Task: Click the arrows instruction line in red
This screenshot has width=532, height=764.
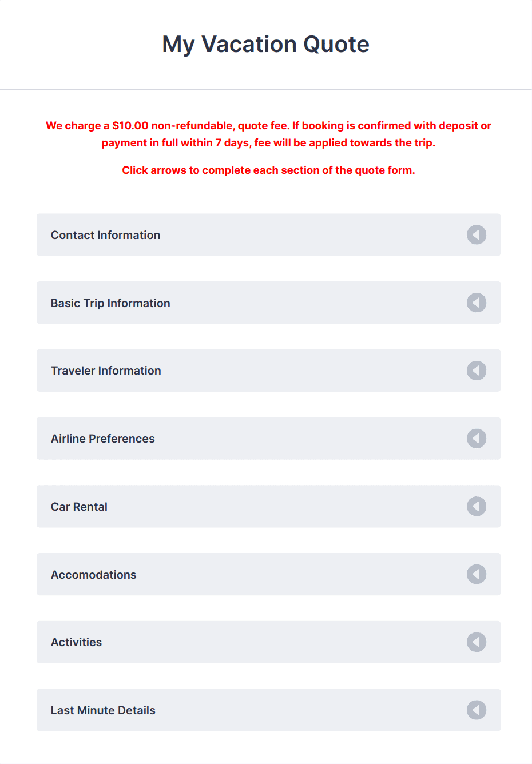Action: coord(268,170)
